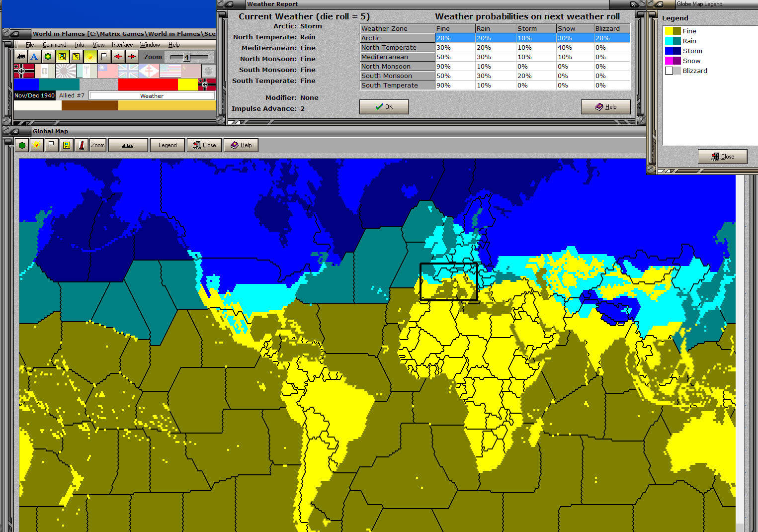Screen dimensions: 758x532
Task: Open the Legend from the Global Map toolbar
Action: [168, 145]
